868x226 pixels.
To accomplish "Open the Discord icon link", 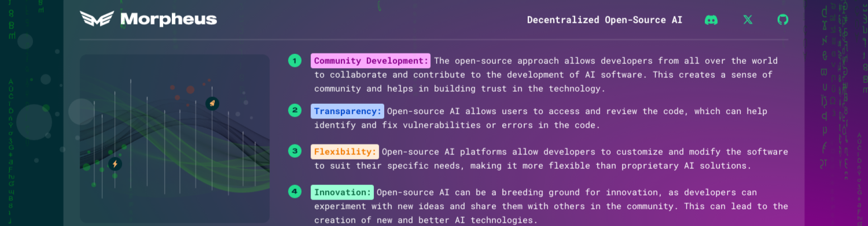I will (711, 20).
